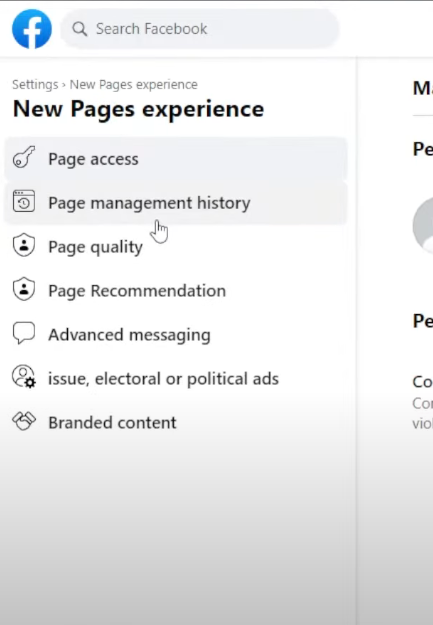Click the Facebook logo icon
This screenshot has height=625, width=433.
click(x=32, y=29)
